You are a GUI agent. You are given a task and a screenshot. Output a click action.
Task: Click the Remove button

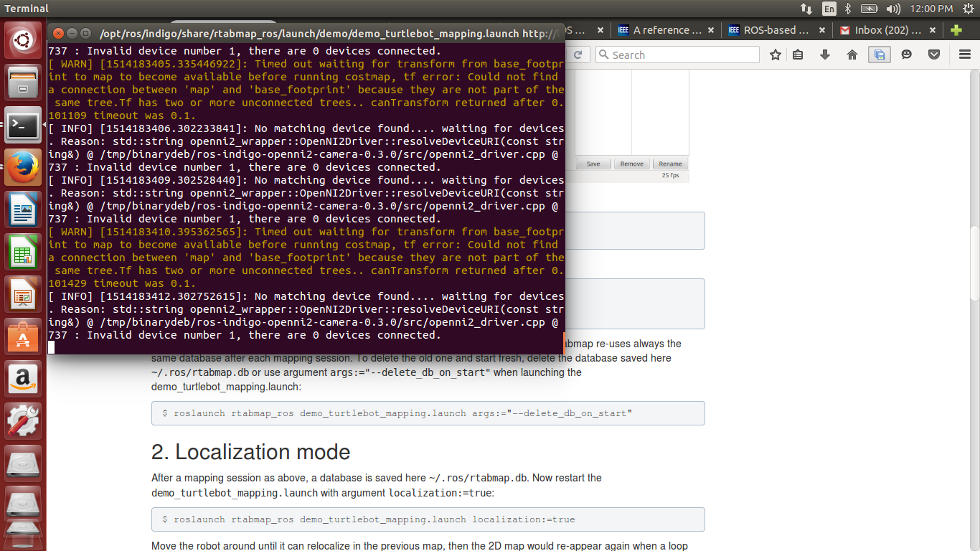[631, 164]
